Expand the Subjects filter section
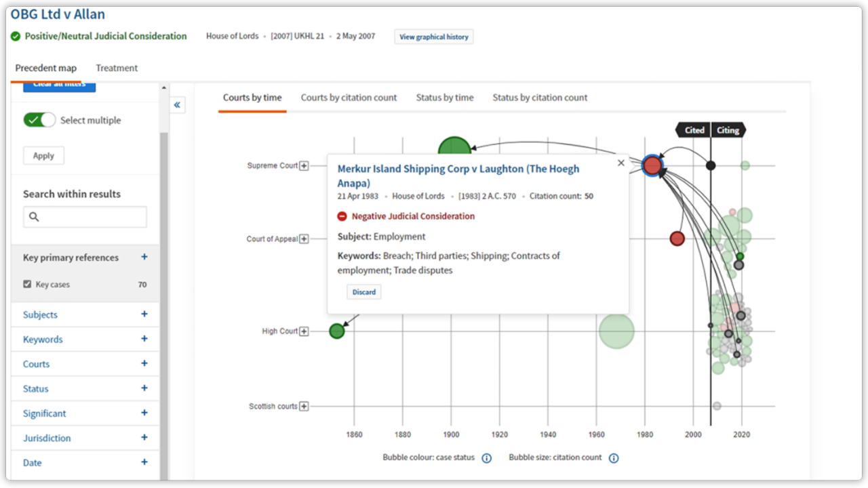 tap(144, 314)
